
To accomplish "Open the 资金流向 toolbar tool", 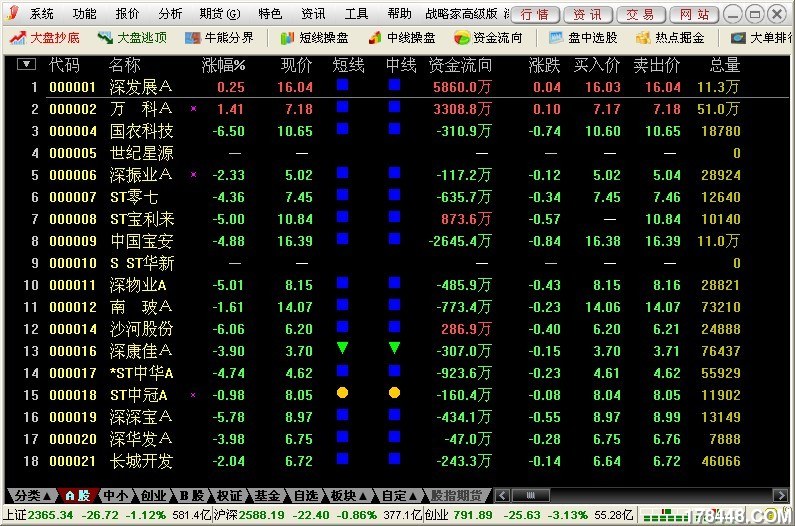I will tap(488, 38).
